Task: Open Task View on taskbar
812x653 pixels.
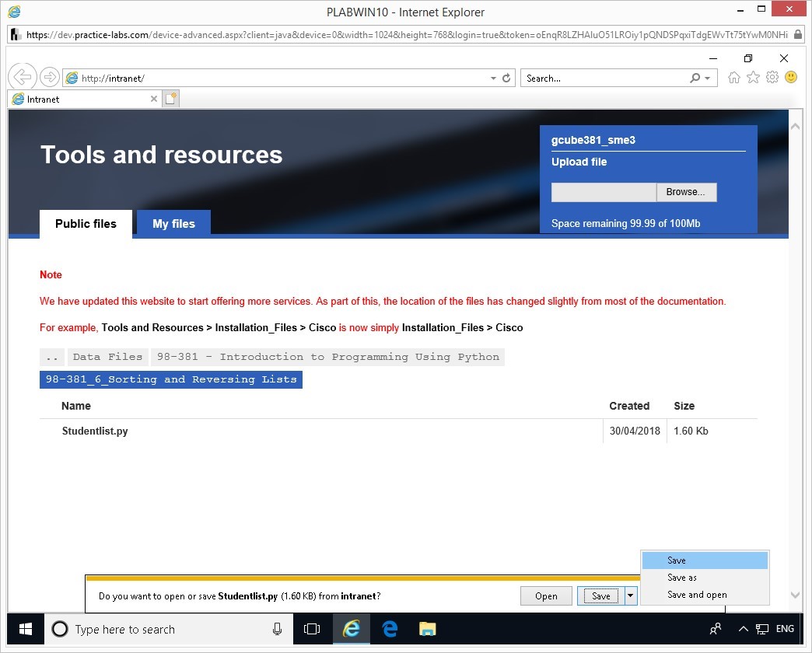Action: 312,629
